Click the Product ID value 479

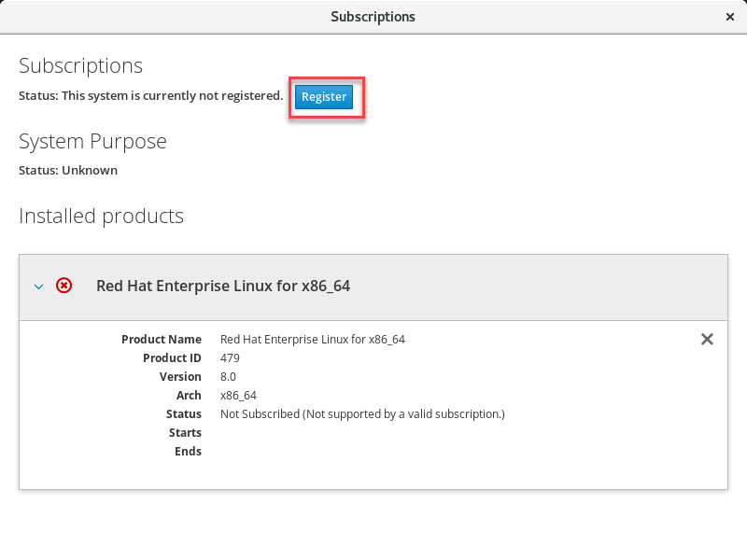(x=230, y=357)
